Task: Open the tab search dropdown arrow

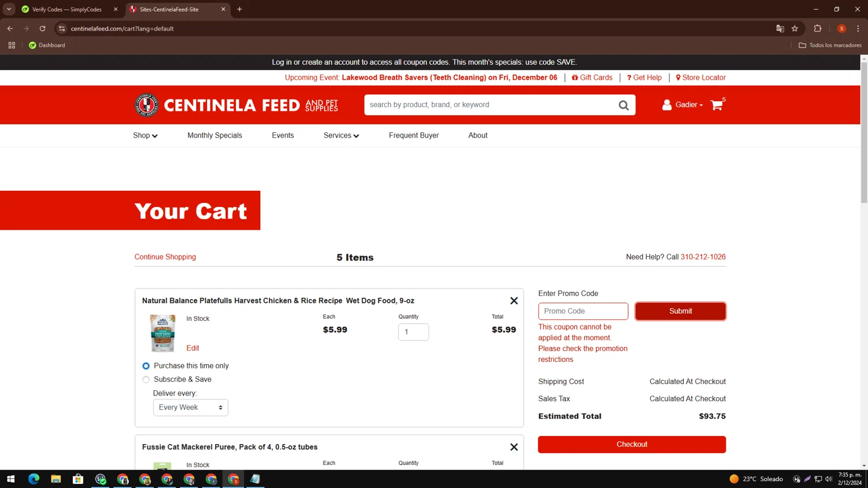Action: [9, 9]
